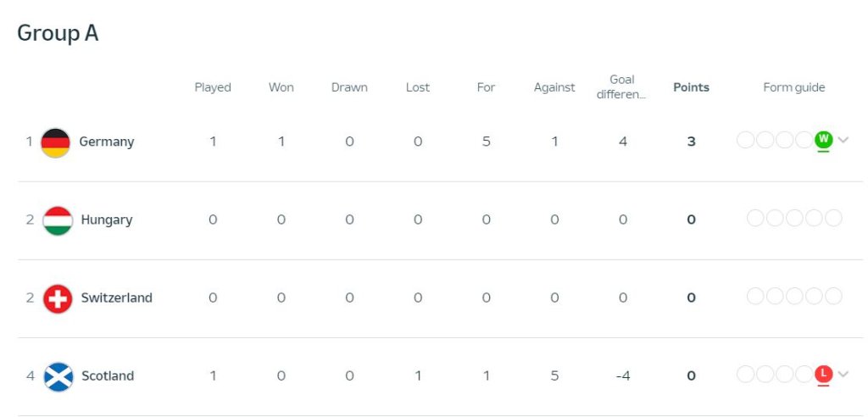Click Switzerland's first empty form circle

(755, 297)
